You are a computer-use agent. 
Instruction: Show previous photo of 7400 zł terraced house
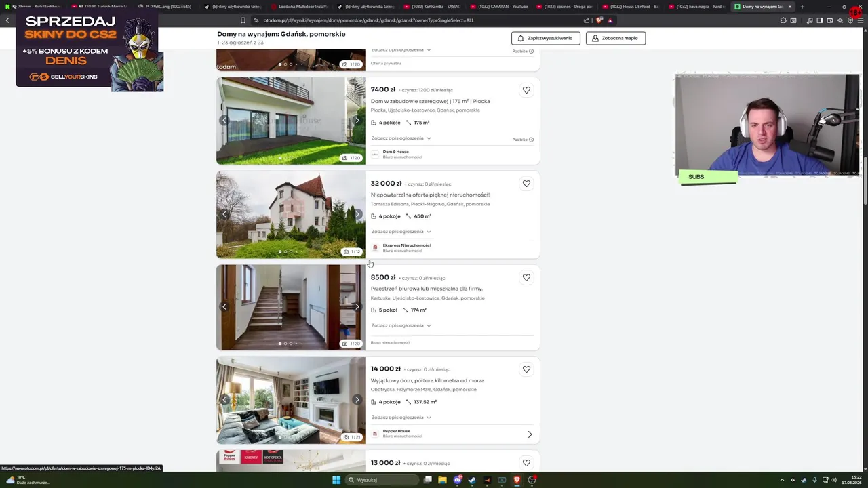224,121
